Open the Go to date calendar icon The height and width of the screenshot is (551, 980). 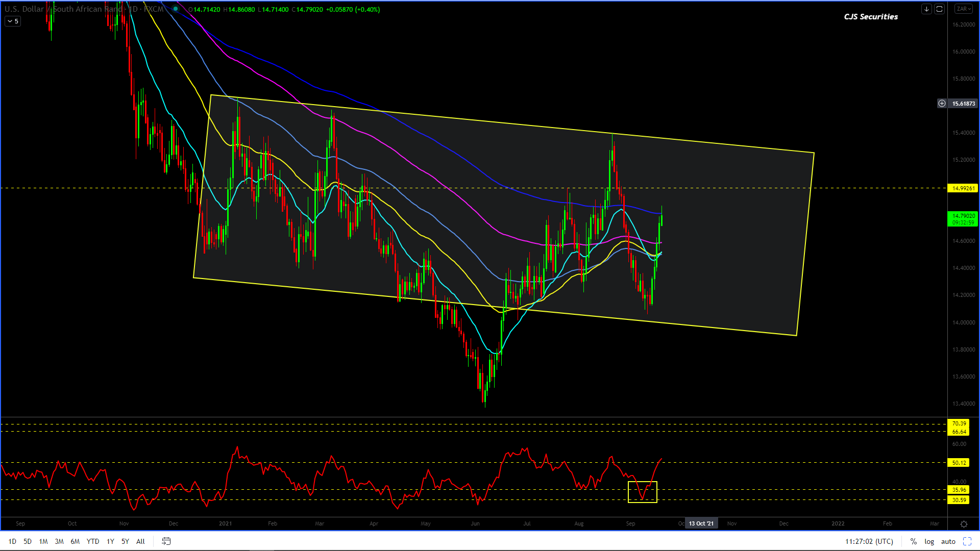(x=166, y=541)
